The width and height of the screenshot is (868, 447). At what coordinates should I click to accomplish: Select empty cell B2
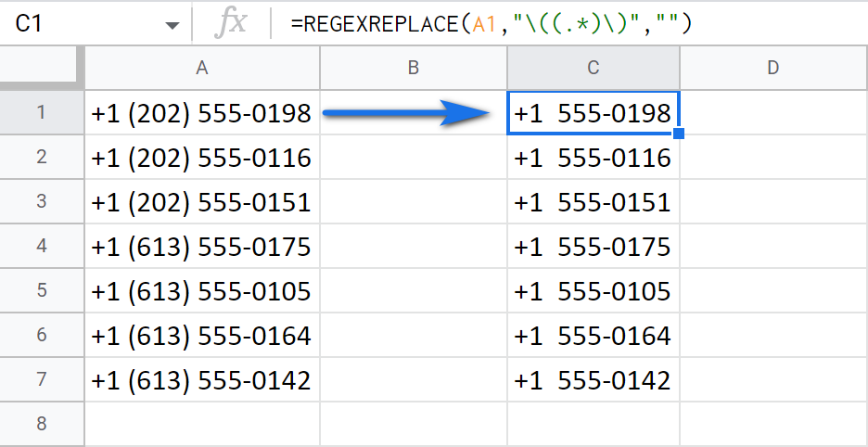[414, 157]
